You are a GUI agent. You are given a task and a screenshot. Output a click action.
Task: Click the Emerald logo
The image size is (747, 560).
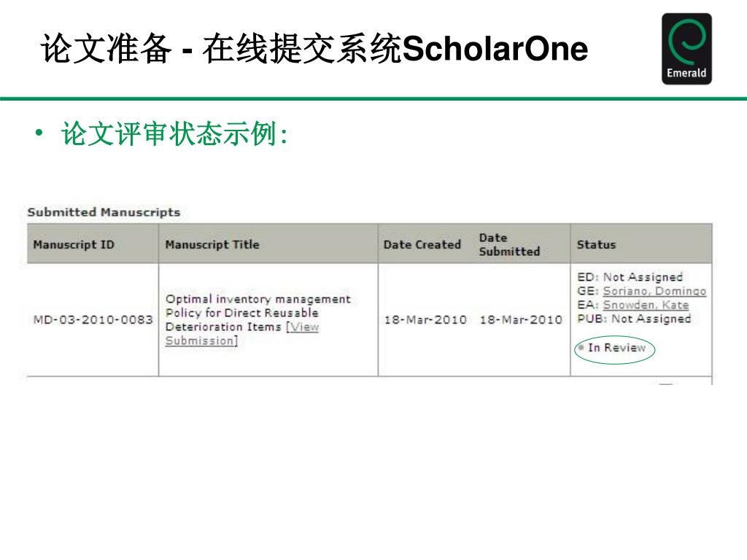pos(686,49)
